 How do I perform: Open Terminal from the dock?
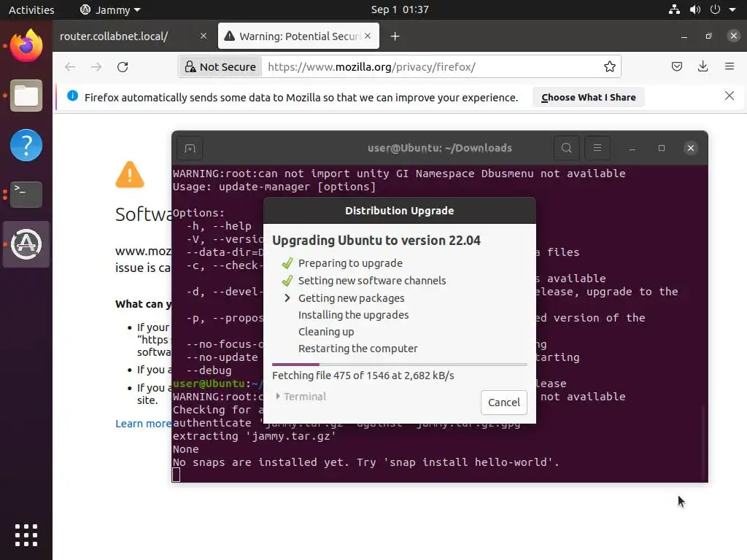26,194
